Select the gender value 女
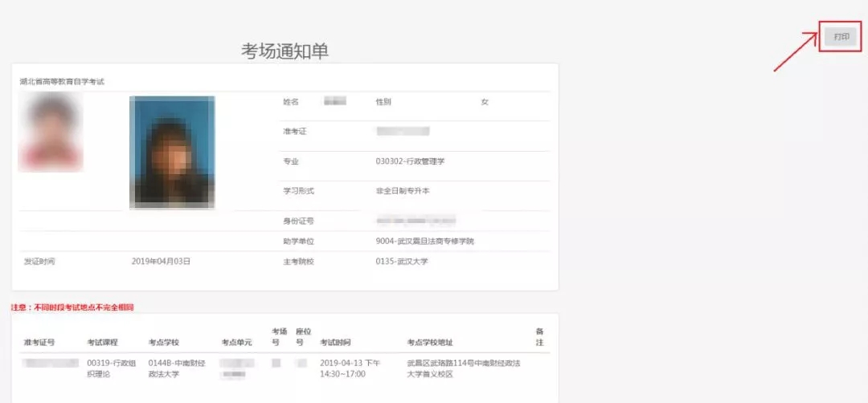 click(485, 102)
